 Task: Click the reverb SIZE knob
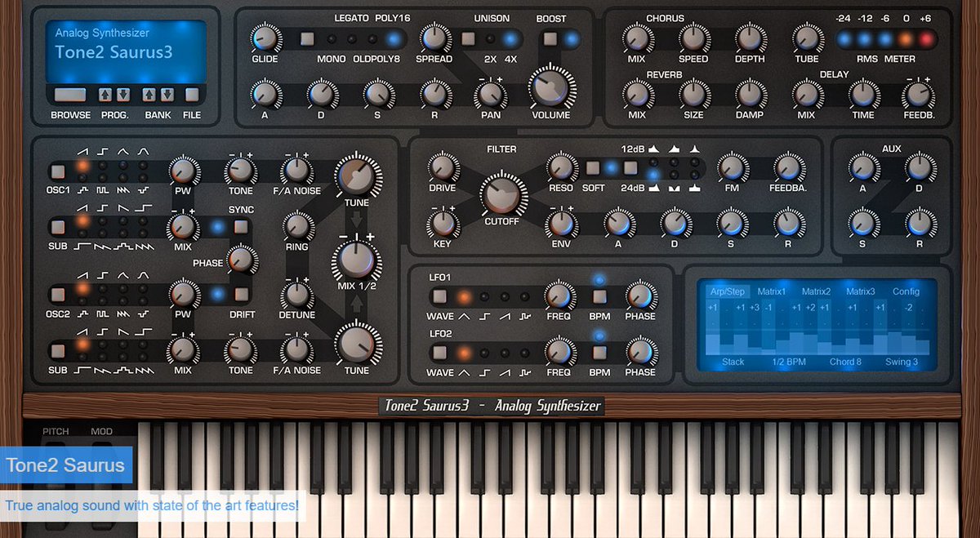pyautogui.click(x=693, y=94)
